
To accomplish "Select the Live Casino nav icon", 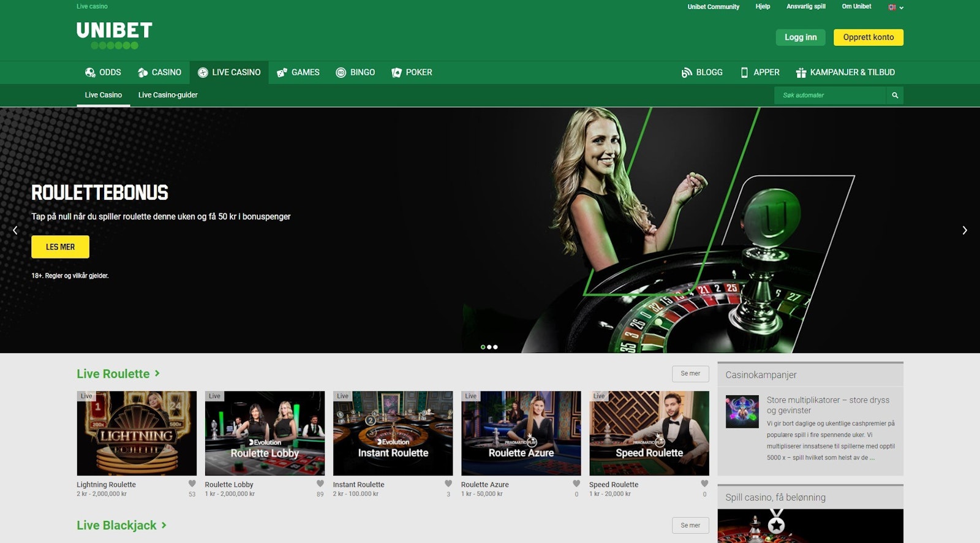I will click(203, 72).
